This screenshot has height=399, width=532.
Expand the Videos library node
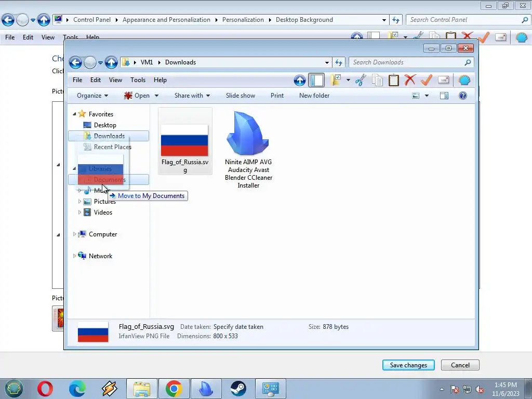79,212
